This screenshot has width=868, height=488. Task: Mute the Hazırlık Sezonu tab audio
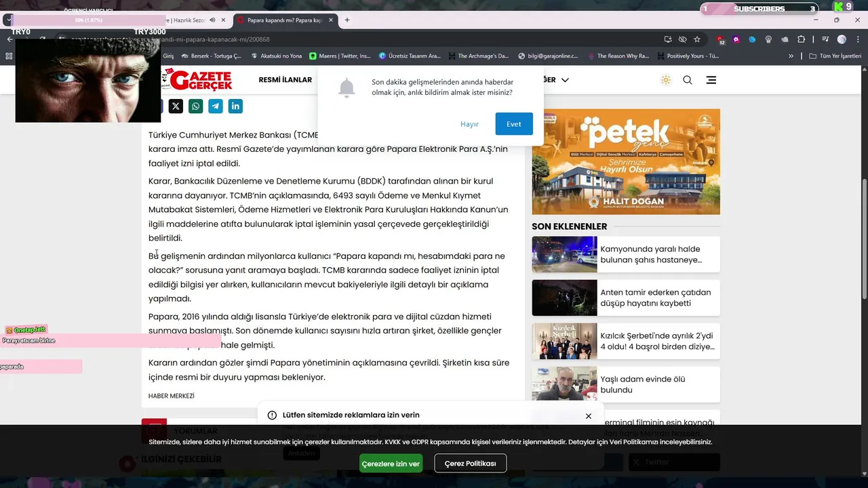coord(212,20)
